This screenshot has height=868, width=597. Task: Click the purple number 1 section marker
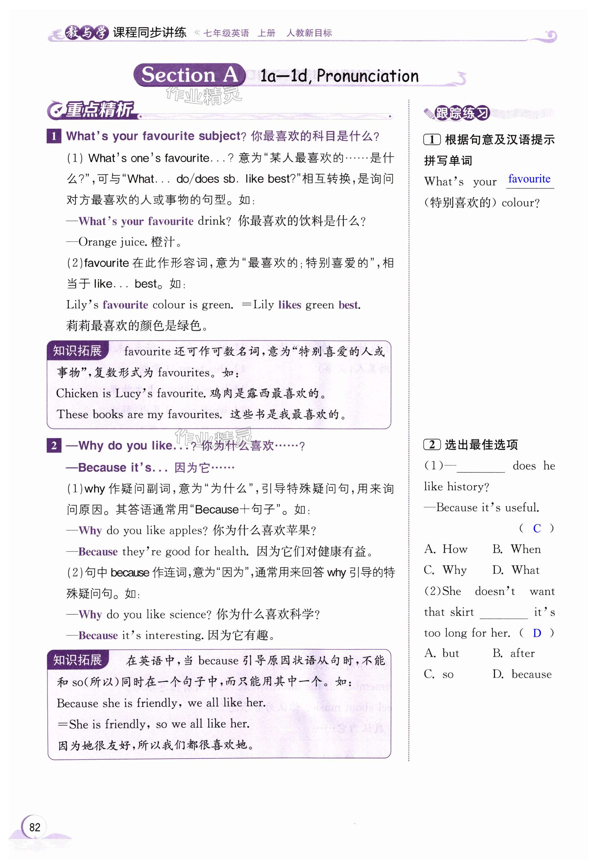click(54, 136)
